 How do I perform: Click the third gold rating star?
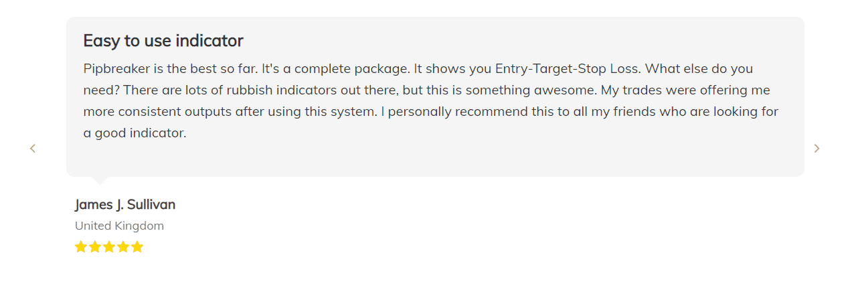109,247
